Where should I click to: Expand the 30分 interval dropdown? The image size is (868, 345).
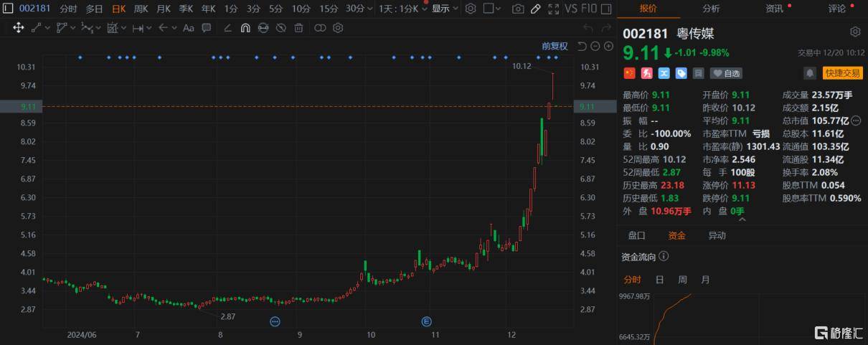pyautogui.click(x=369, y=9)
